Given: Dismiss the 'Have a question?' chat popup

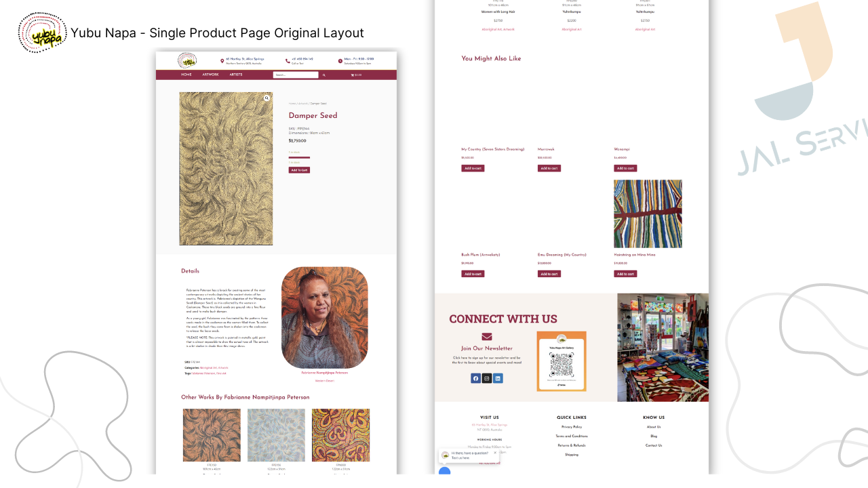Looking at the screenshot, I should (x=494, y=453).
